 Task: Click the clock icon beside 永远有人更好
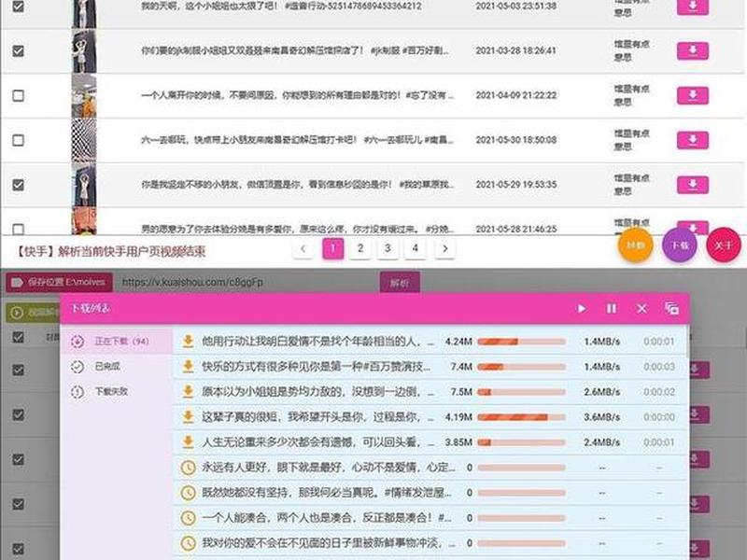pos(189,468)
